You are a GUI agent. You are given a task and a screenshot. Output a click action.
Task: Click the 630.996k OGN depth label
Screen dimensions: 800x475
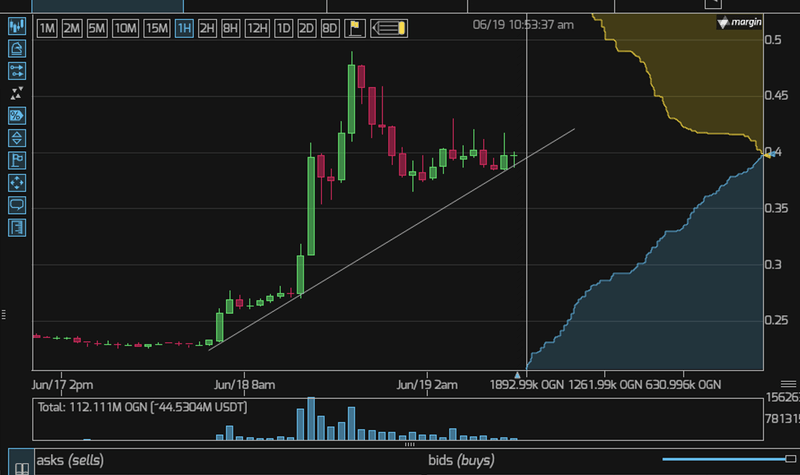(x=683, y=385)
